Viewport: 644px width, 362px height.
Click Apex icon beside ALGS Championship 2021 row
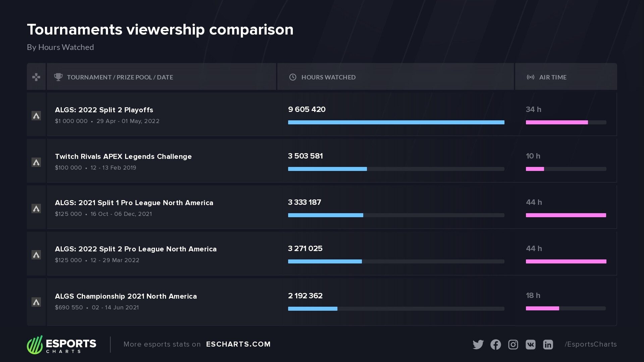pos(36,302)
